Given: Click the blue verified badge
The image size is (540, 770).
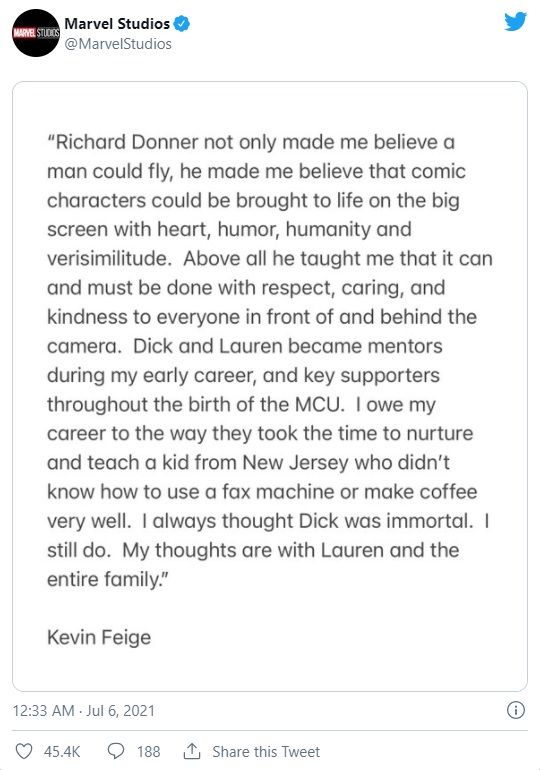Looking at the screenshot, I should pyautogui.click(x=182, y=24).
